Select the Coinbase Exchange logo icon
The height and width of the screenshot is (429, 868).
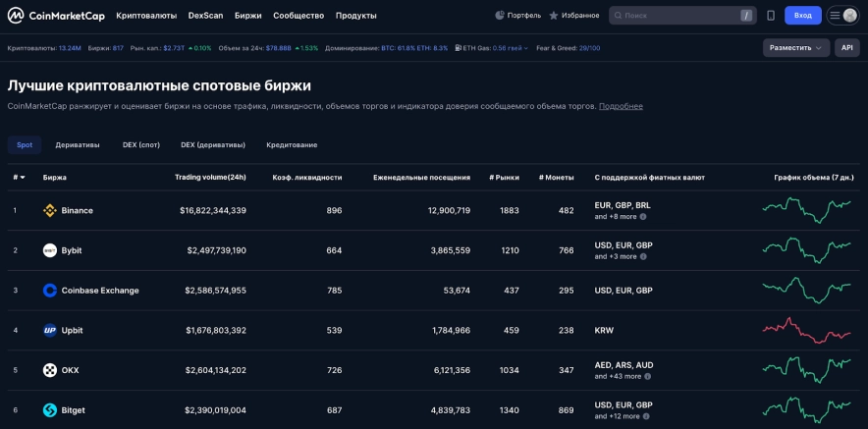point(50,291)
